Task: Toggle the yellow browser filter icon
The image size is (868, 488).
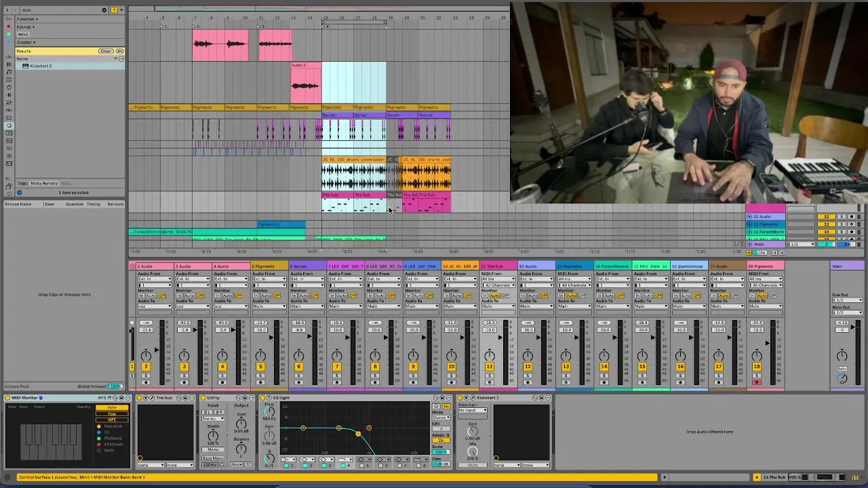Action: pos(114,10)
